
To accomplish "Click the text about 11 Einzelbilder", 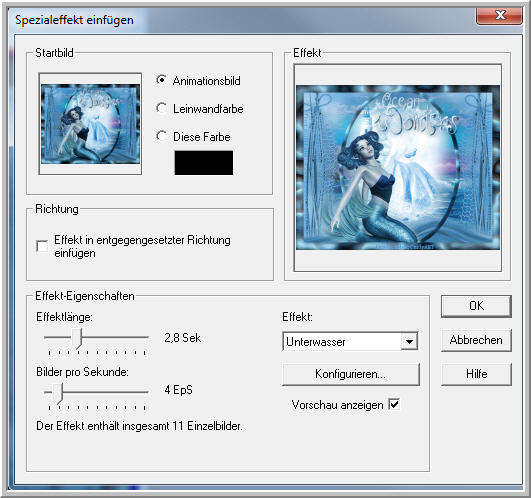I will click(x=140, y=426).
